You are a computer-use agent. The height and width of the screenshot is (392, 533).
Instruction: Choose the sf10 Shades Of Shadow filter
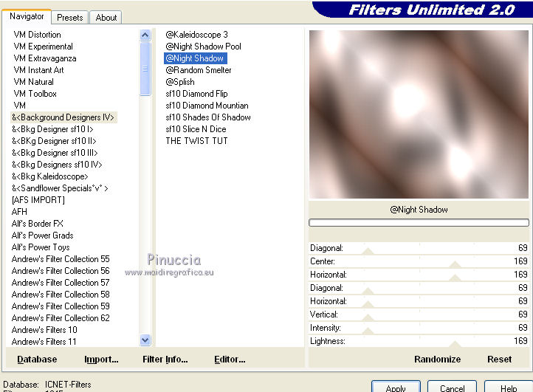pos(208,117)
